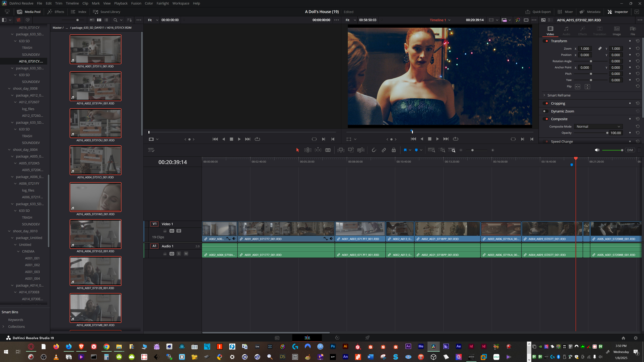Image resolution: width=644 pixels, height=362 pixels.
Task: Toggle the Transform enable switch
Action: pyautogui.click(x=546, y=41)
